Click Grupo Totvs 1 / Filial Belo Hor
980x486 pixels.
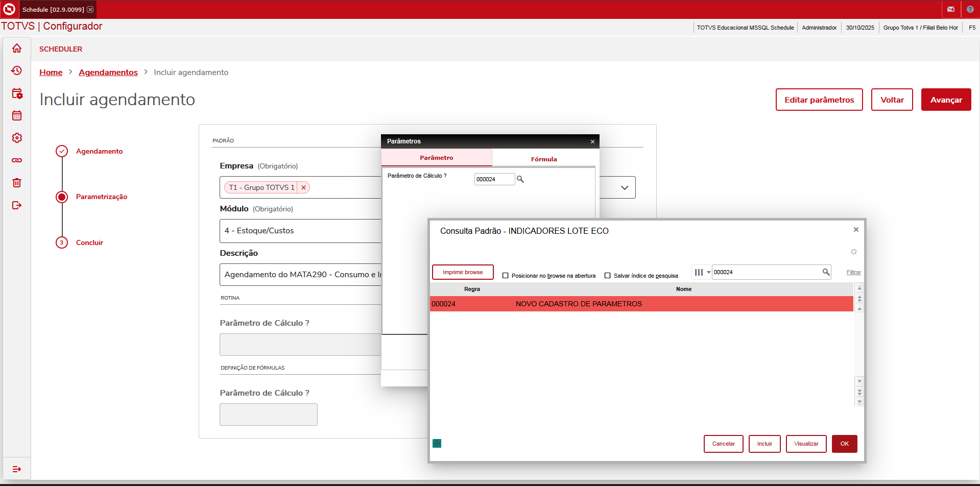[x=921, y=28]
